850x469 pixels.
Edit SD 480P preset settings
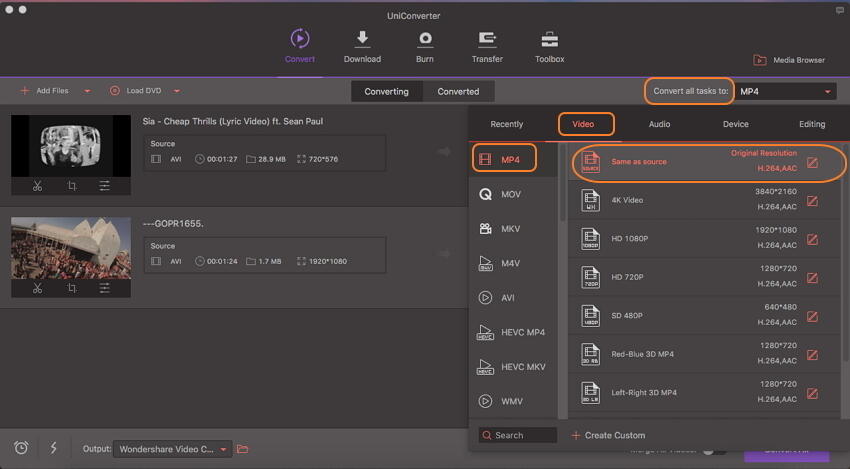click(812, 317)
